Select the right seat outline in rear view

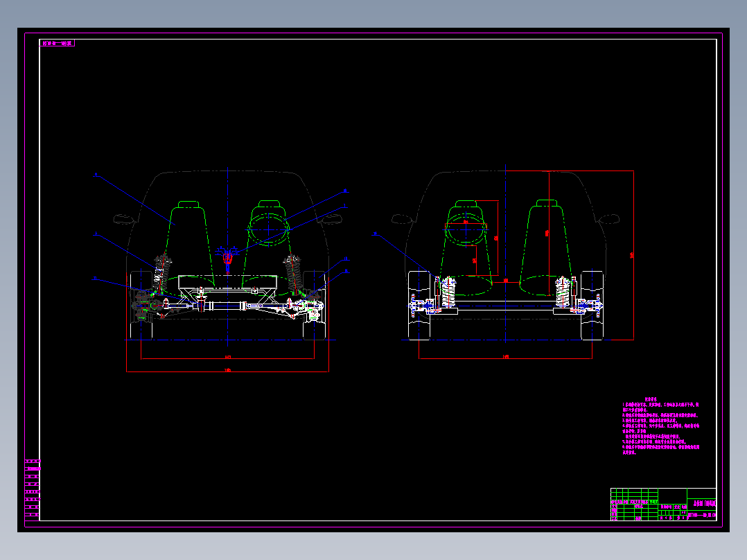point(546,248)
